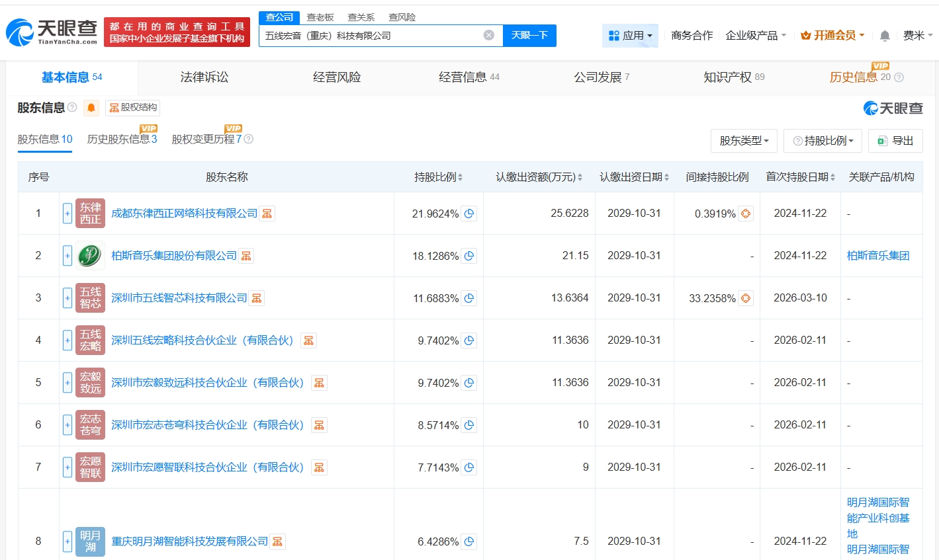Switch to the 公司发展 tab
The width and height of the screenshot is (939, 560).
pos(602,77)
